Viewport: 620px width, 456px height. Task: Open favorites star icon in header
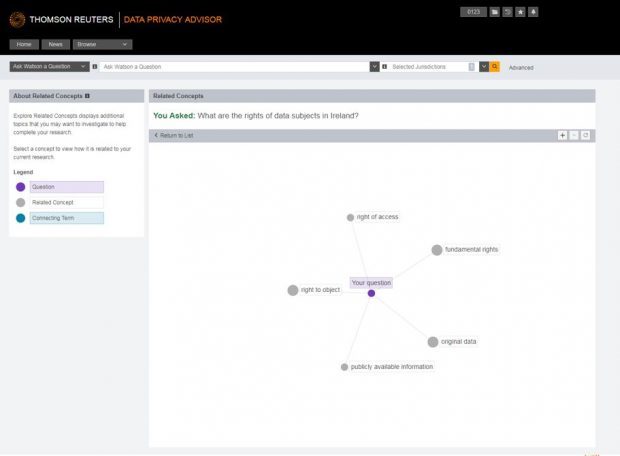[x=520, y=12]
